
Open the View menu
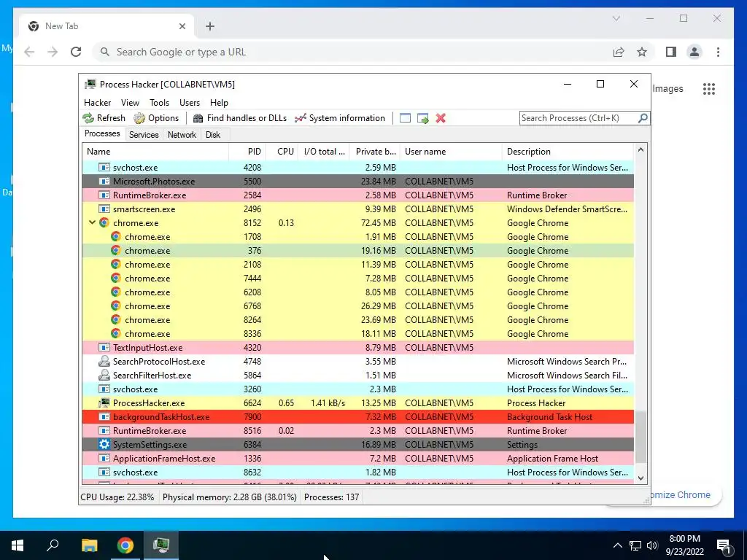[x=130, y=102]
